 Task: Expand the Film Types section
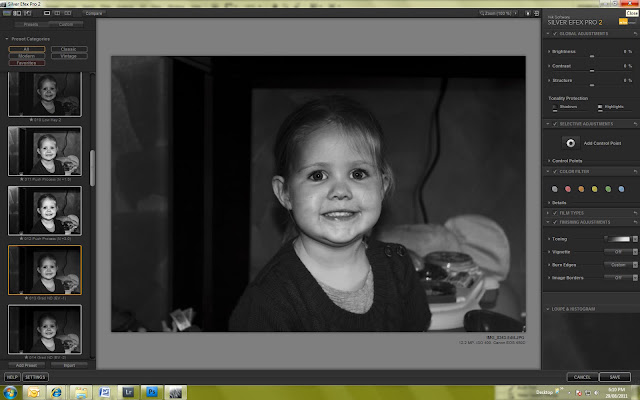point(548,213)
